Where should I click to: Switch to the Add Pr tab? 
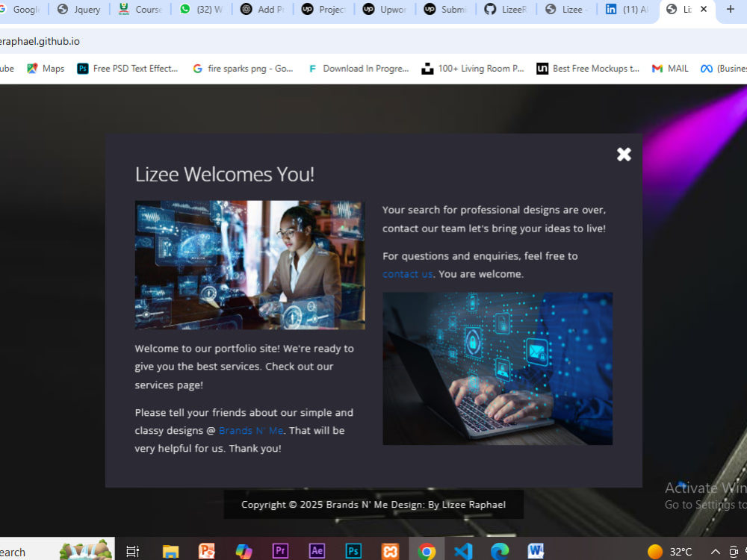(262, 10)
